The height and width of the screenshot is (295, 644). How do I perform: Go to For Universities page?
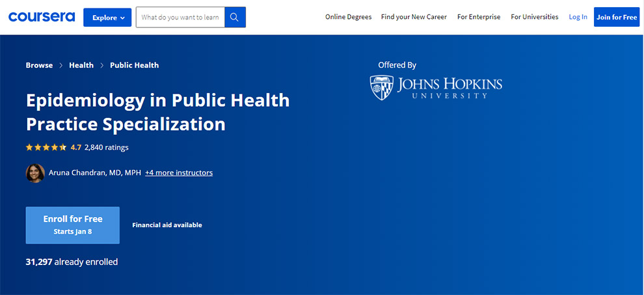(534, 17)
